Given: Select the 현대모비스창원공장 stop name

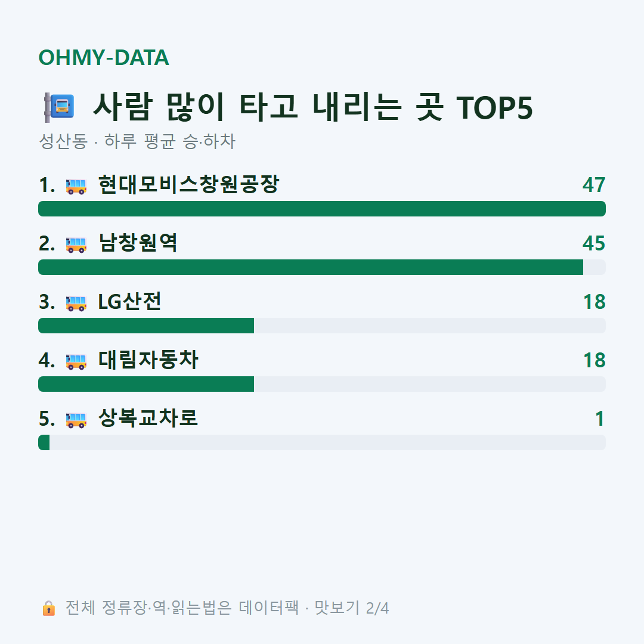Looking at the screenshot, I should click(189, 184).
